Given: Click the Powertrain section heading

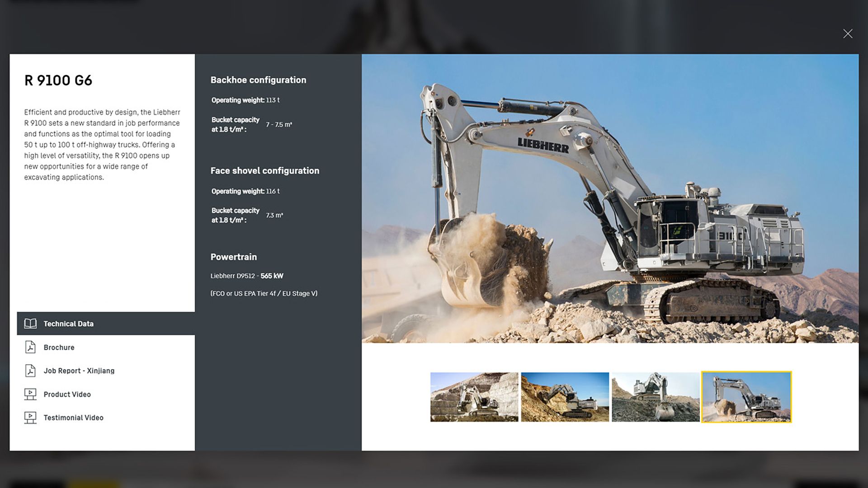Looking at the screenshot, I should pos(233,257).
